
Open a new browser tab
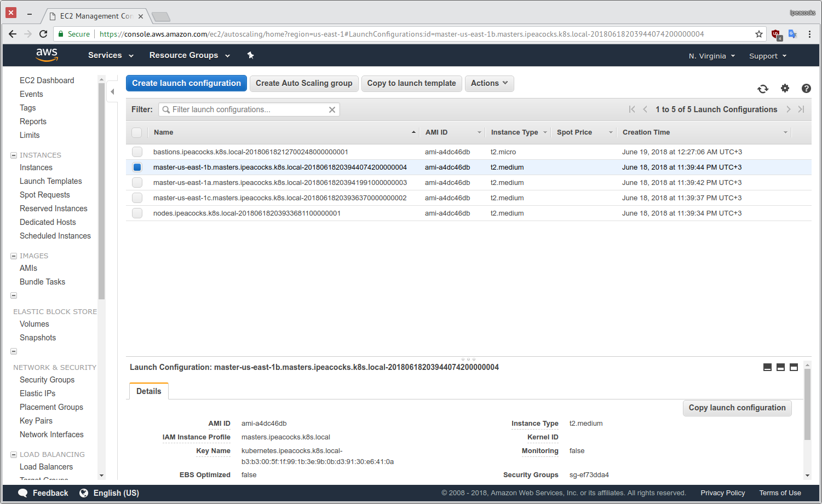coord(160,16)
